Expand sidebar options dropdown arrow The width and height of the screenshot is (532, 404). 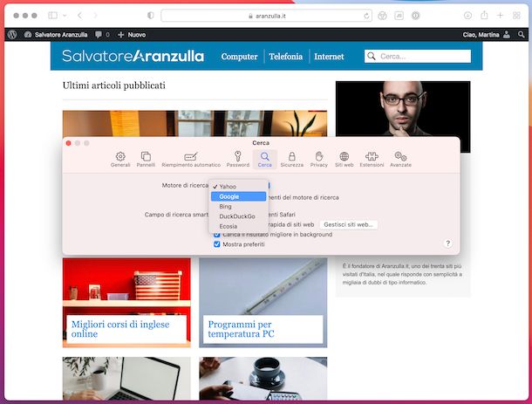(65, 16)
